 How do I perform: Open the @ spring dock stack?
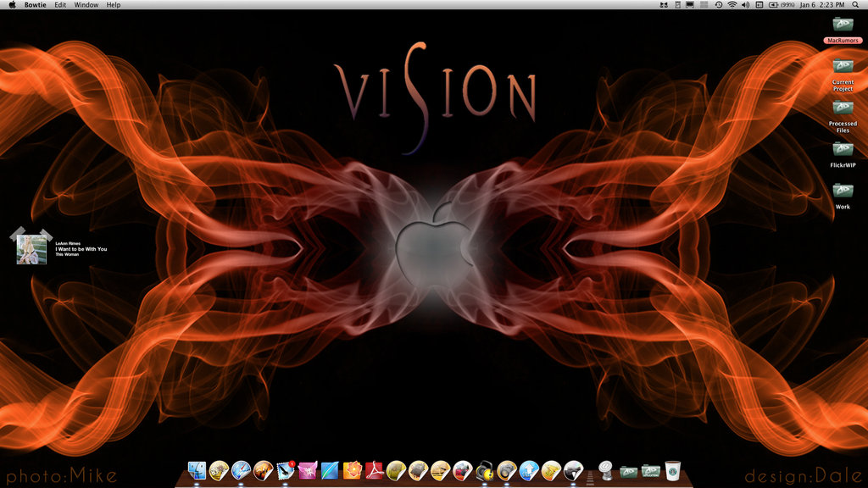tap(606, 471)
